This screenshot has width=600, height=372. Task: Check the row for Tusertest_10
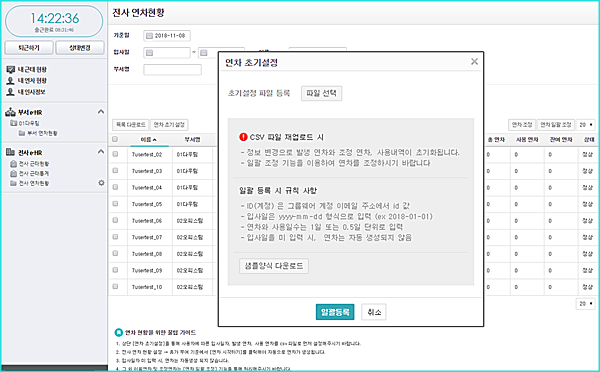click(x=115, y=286)
